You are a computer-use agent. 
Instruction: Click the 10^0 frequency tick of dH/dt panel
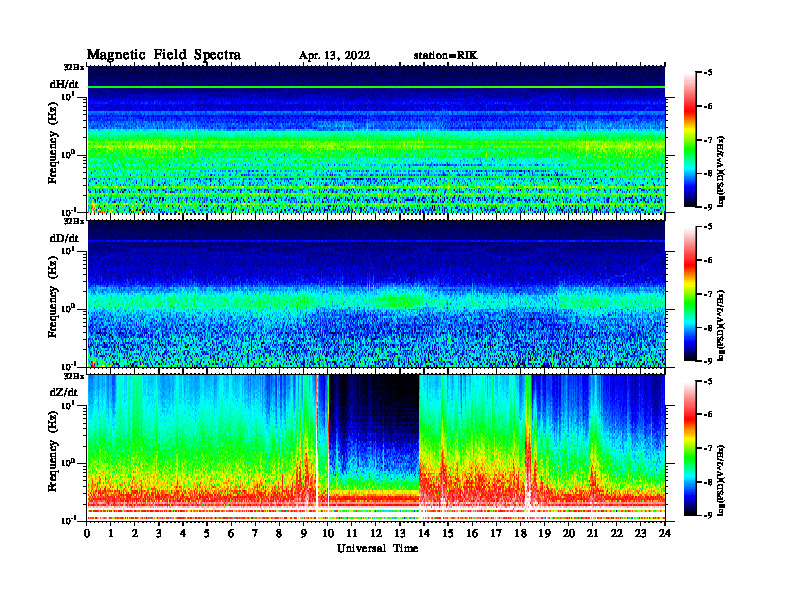point(68,154)
